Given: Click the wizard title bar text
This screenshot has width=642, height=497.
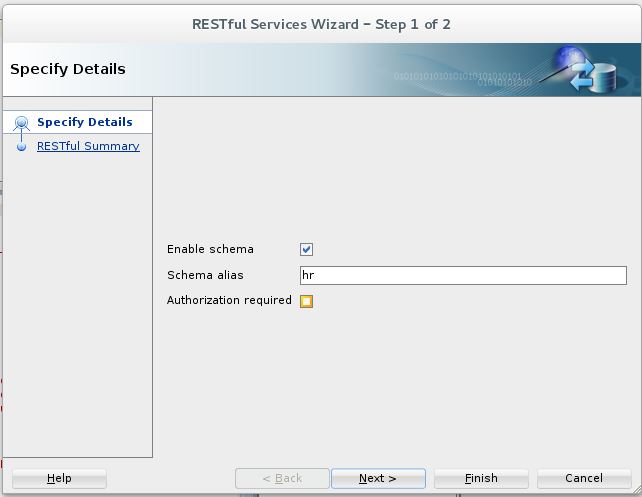Looking at the screenshot, I should (321, 24).
